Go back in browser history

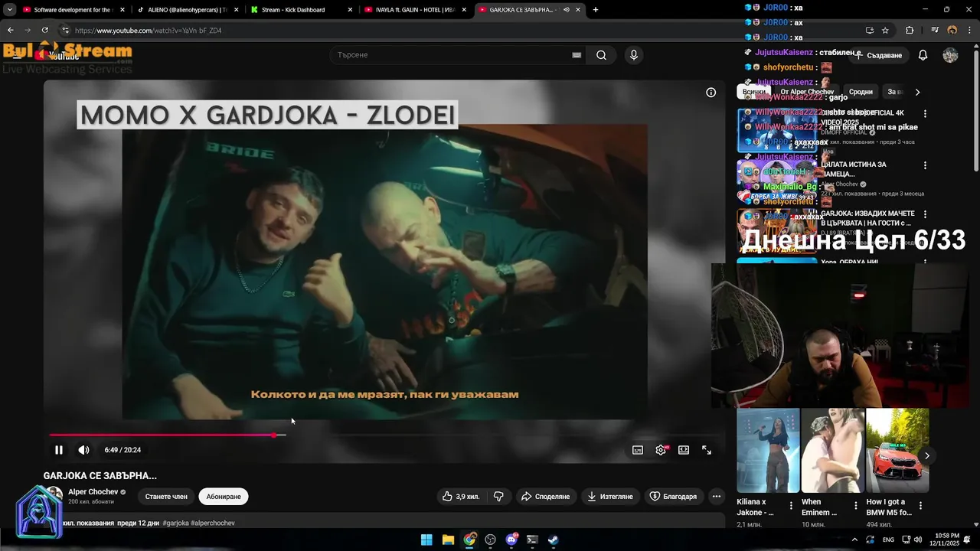tap(10, 30)
